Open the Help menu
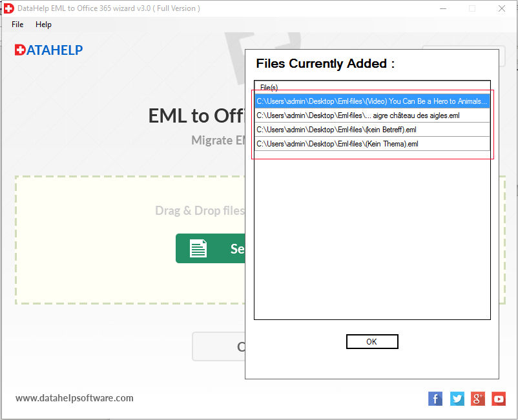The height and width of the screenshot is (420, 518). click(44, 25)
